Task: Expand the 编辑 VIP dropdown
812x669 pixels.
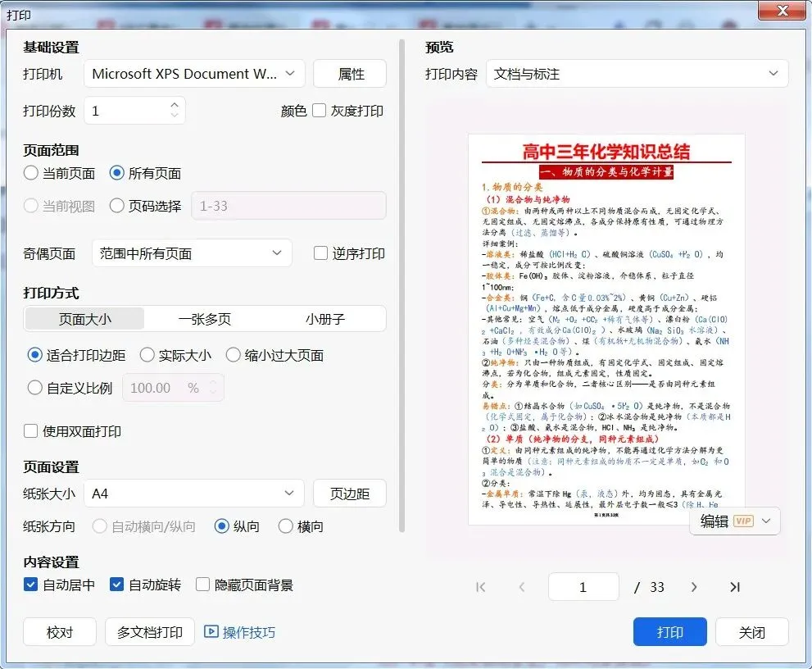Action: point(735,521)
